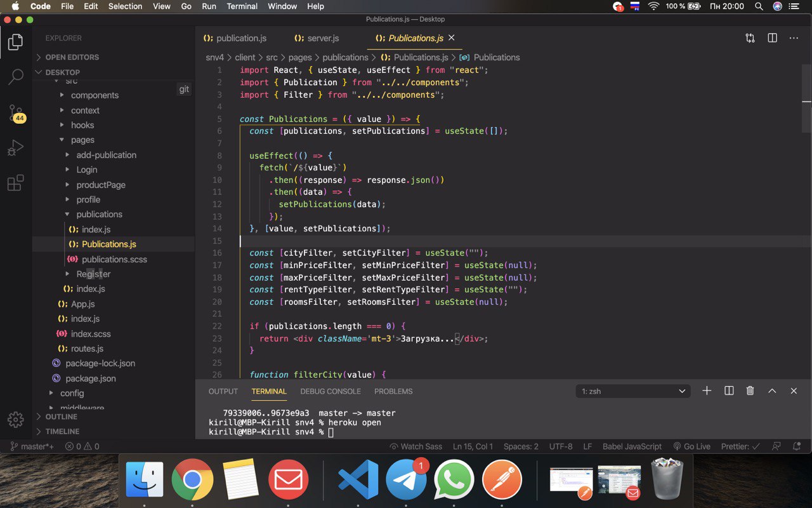
Task: Expand the hooks folder
Action: pos(82,125)
